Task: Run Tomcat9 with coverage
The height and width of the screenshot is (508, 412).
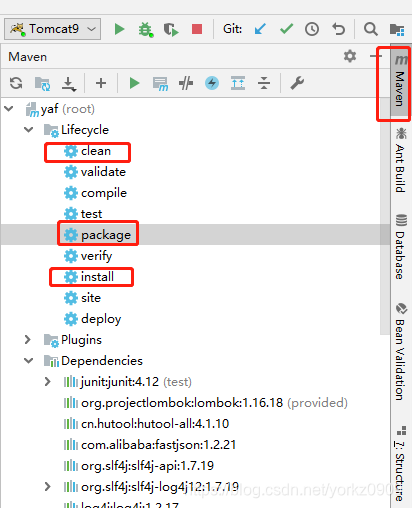Action: [x=171, y=29]
